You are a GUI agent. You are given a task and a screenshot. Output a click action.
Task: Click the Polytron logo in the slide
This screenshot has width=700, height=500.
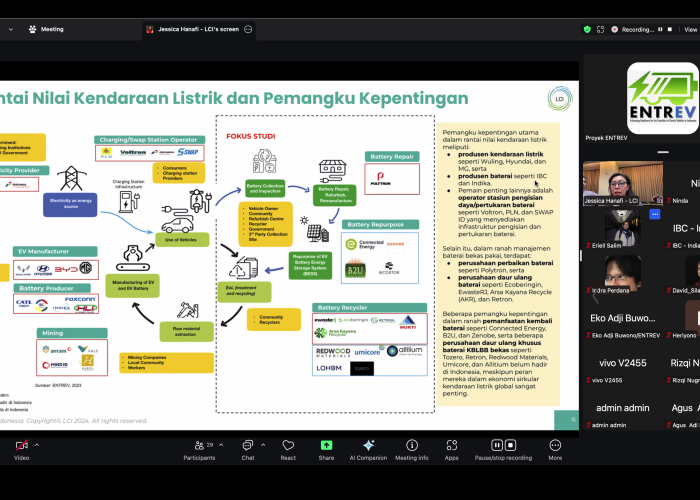[x=380, y=179]
